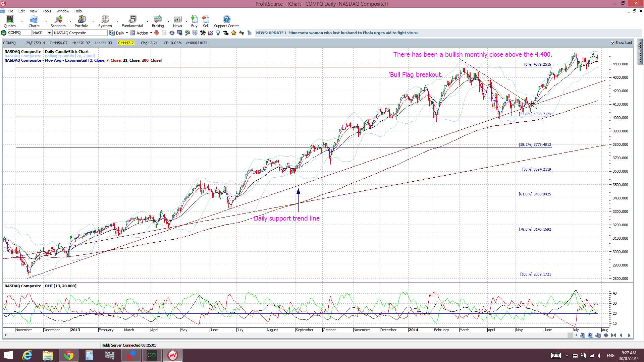644x362 pixels.
Task: Open the Window menu
Action: click(x=63, y=11)
